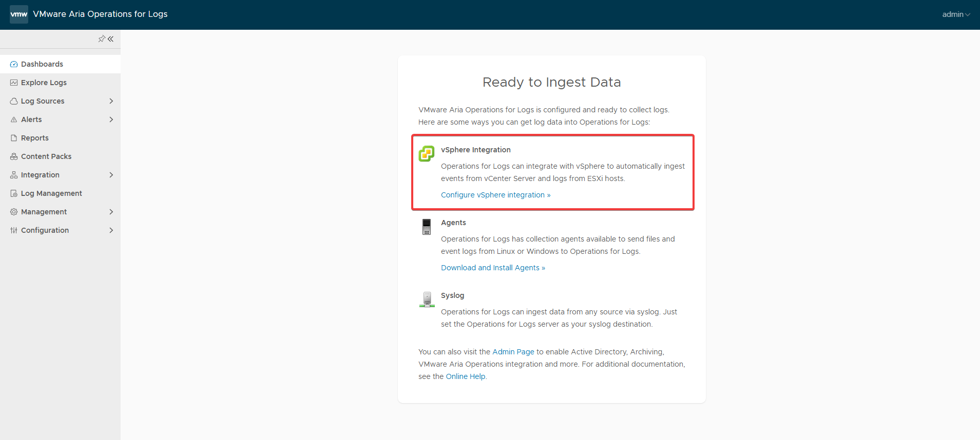
Task: Click the vSphere Integration heading
Action: tap(476, 150)
